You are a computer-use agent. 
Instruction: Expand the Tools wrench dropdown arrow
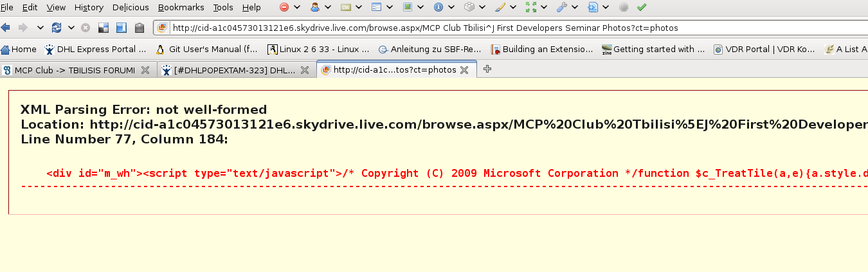[575, 8]
